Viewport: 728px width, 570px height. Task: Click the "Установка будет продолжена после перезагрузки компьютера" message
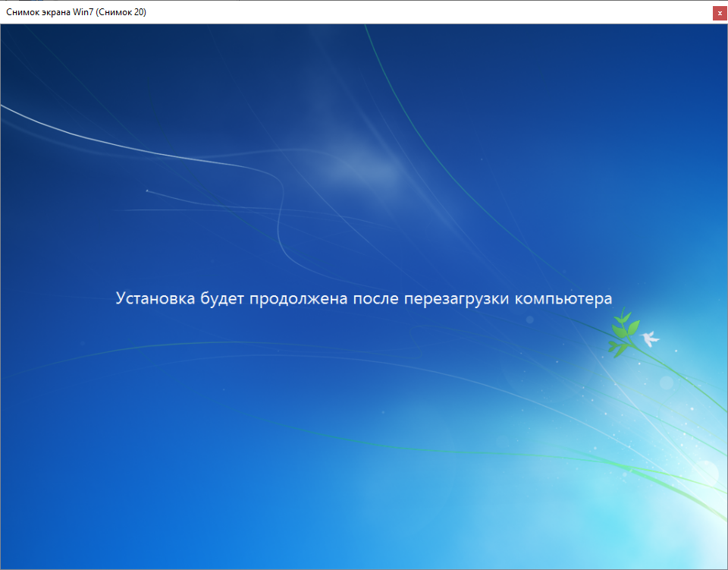363,298
